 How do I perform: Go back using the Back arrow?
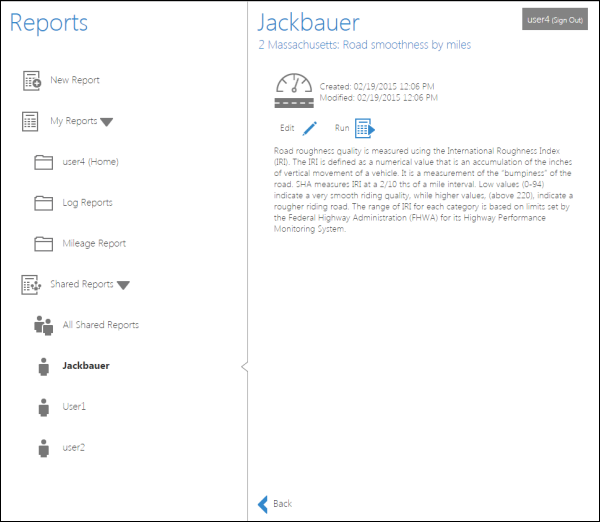coord(264,504)
